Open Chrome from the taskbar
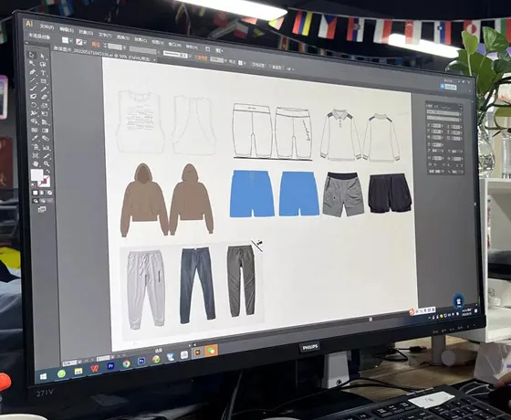Image resolution: width=511 pixels, height=420 pixels. [x=127, y=364]
